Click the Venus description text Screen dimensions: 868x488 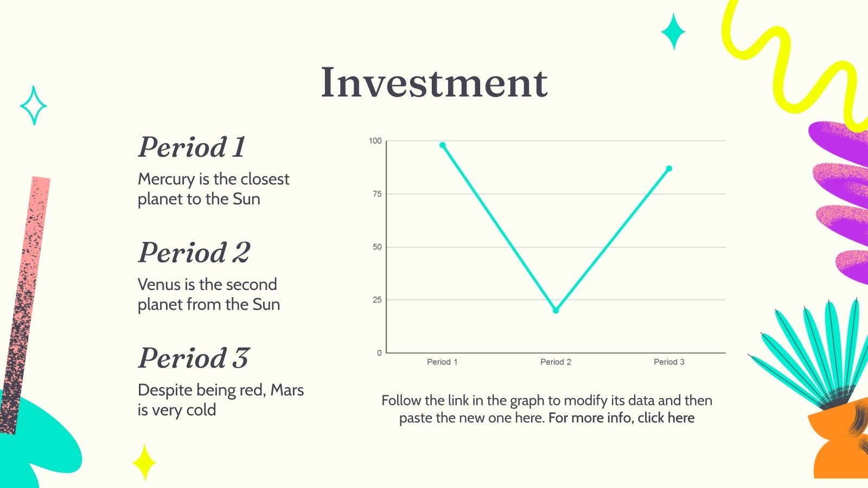(208, 294)
